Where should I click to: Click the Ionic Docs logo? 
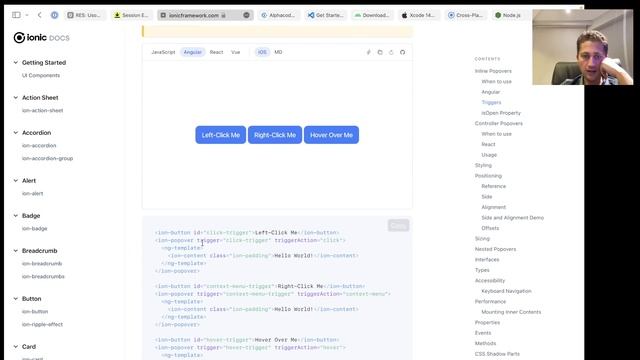41,38
